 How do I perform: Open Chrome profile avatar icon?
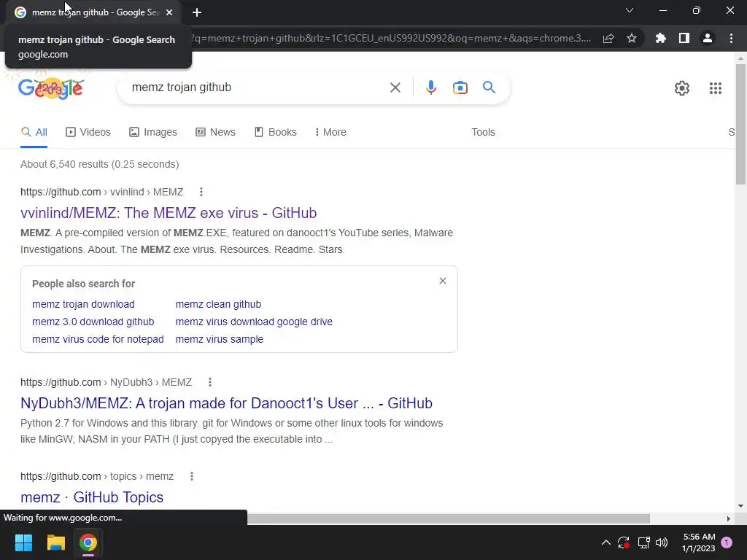click(x=708, y=38)
